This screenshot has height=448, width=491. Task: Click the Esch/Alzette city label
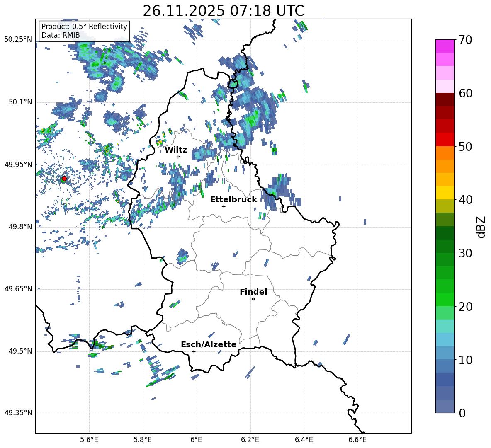209,344
